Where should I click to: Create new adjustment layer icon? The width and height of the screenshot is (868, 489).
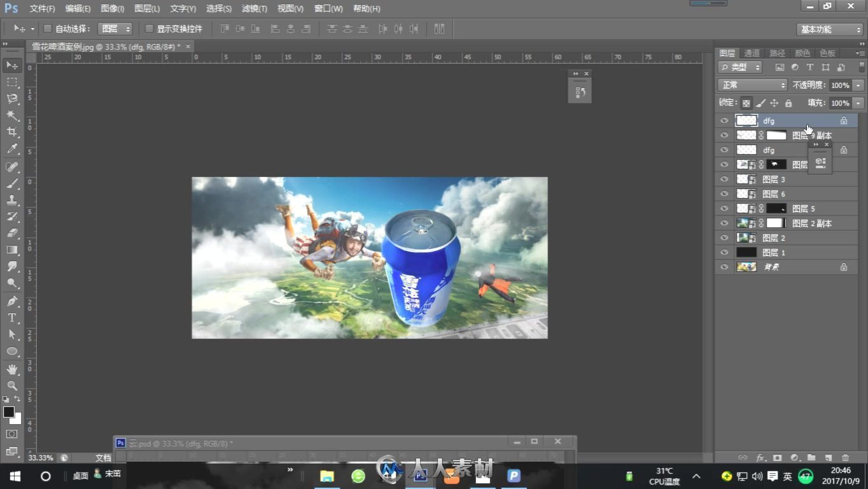[794, 457]
